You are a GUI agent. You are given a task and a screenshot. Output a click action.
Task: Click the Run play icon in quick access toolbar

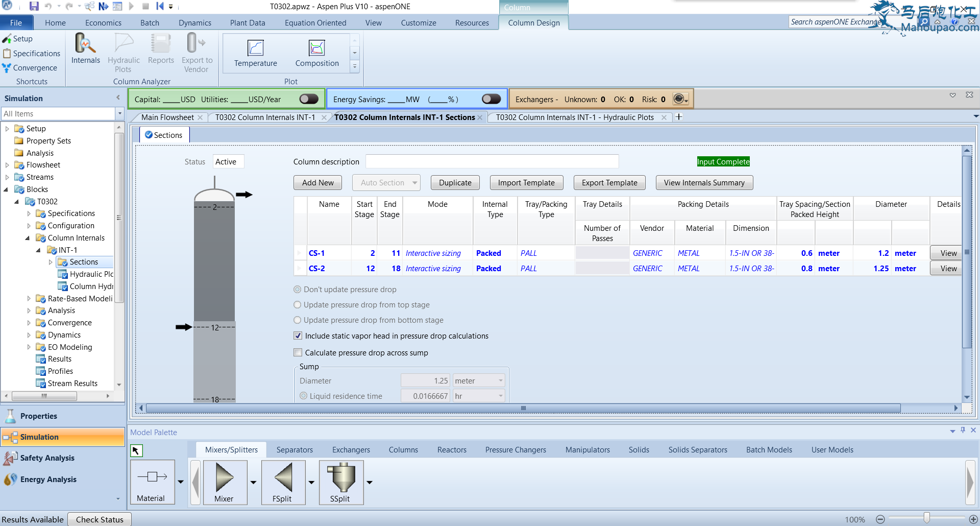pyautogui.click(x=131, y=7)
